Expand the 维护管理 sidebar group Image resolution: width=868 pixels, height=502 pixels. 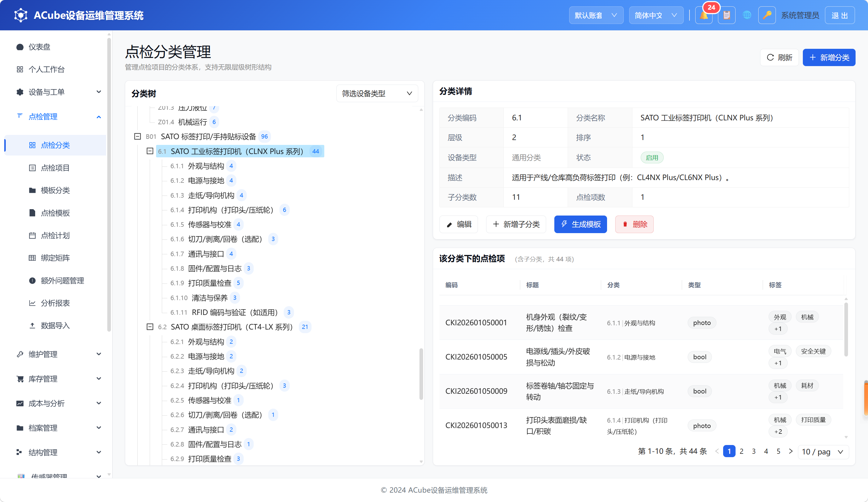[55, 354]
